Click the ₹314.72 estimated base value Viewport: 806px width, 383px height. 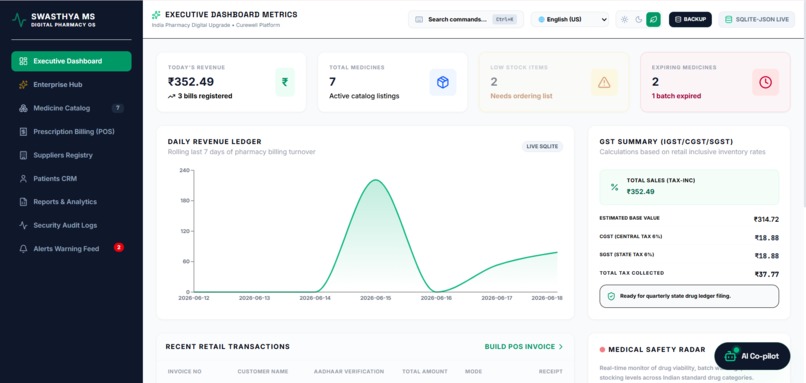(x=766, y=220)
